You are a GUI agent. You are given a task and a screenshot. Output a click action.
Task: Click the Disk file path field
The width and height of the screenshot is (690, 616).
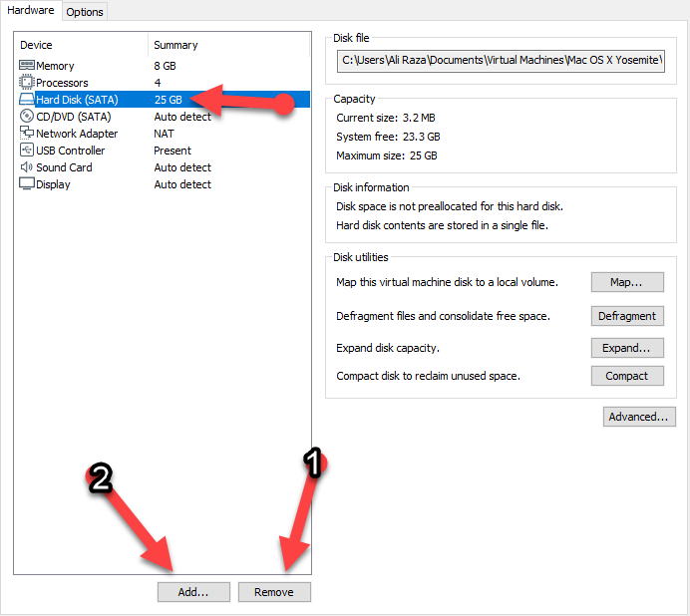[502, 61]
